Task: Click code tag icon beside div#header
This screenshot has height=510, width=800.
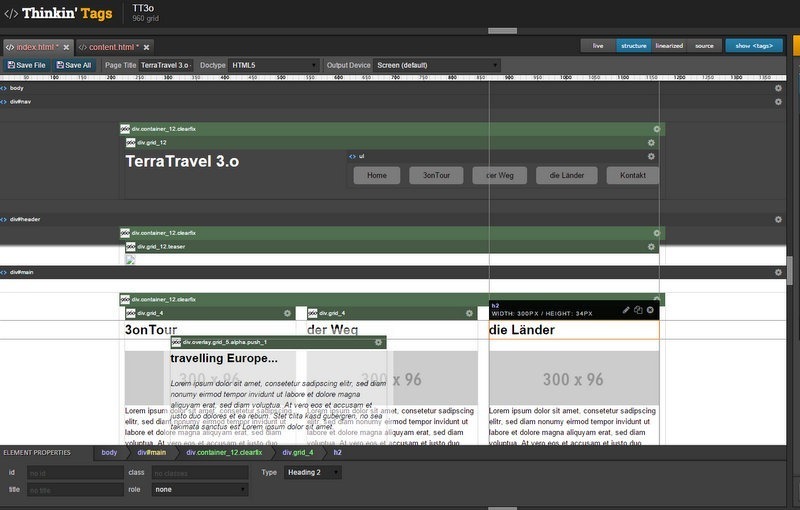Action: pos(4,219)
